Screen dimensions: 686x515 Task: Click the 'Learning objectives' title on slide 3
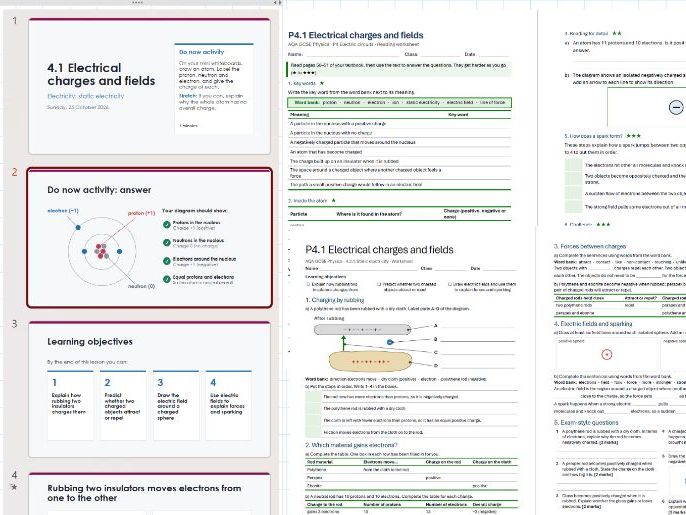tap(90, 342)
